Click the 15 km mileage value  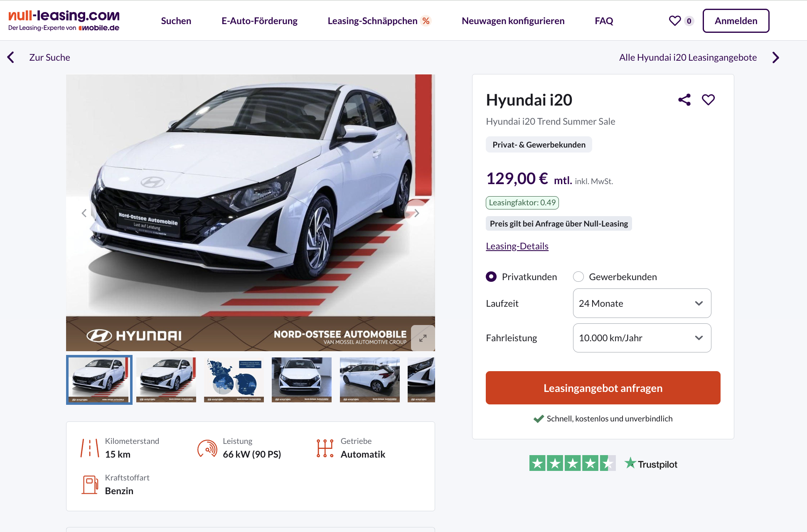[x=118, y=454]
